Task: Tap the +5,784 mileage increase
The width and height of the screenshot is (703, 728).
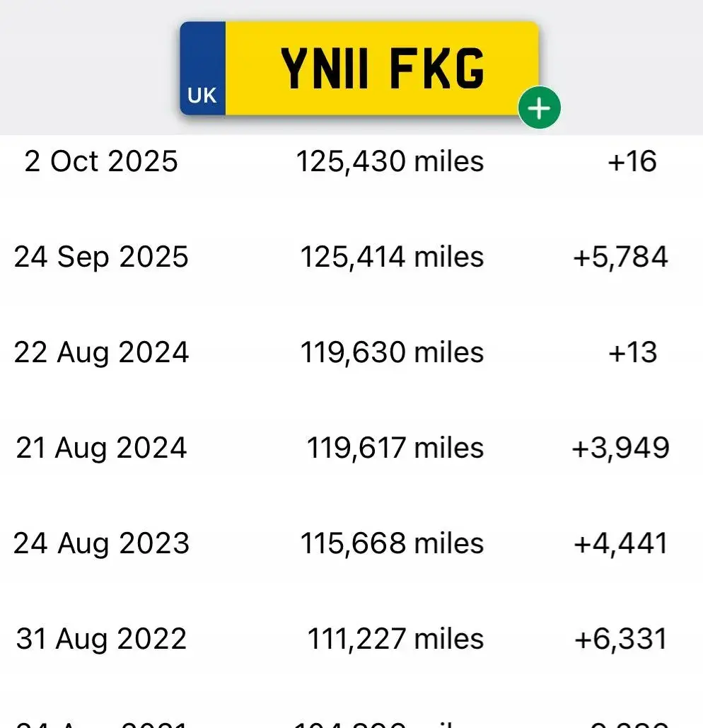Action: tap(620, 258)
